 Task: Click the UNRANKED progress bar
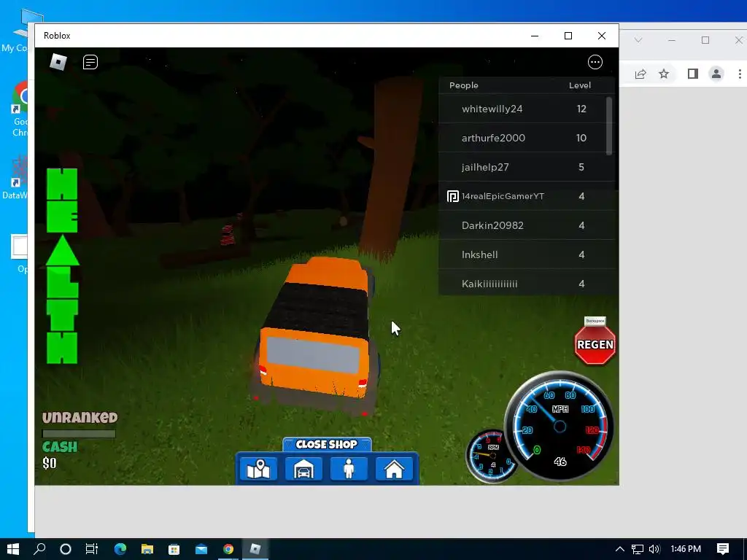point(79,434)
